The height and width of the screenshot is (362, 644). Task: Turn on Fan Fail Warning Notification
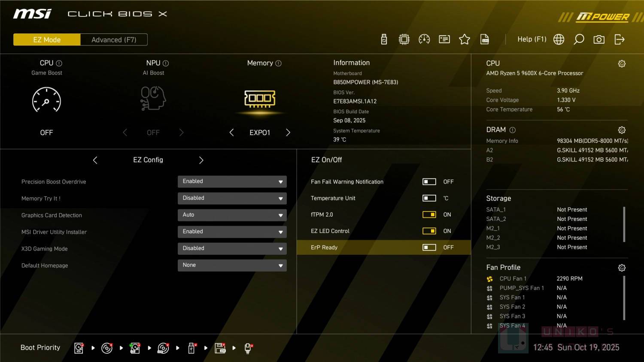pyautogui.click(x=429, y=181)
